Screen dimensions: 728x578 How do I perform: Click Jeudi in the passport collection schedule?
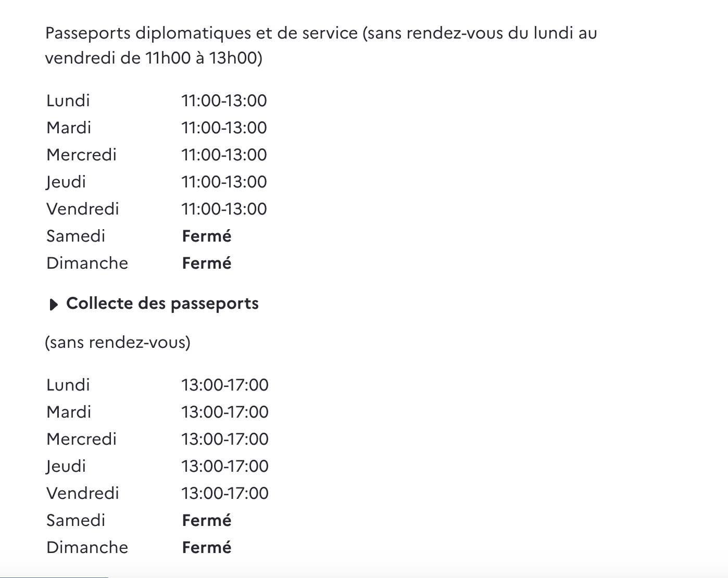tap(66, 466)
